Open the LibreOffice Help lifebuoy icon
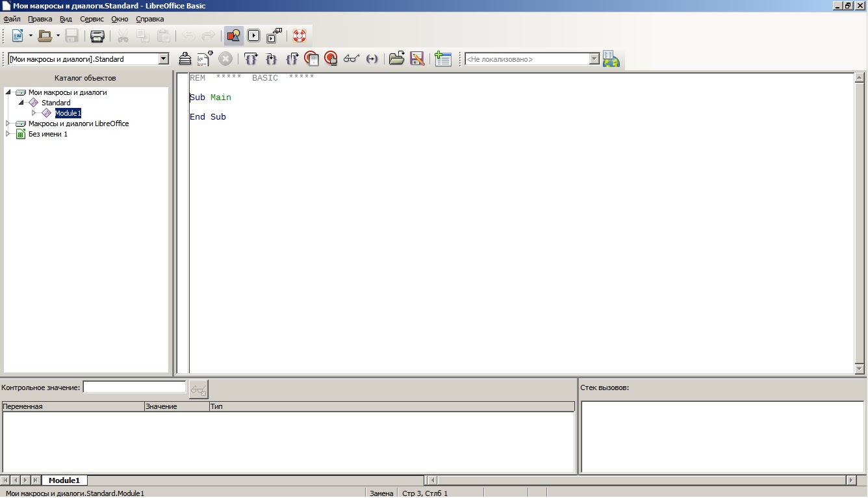The image size is (868, 498). [300, 36]
